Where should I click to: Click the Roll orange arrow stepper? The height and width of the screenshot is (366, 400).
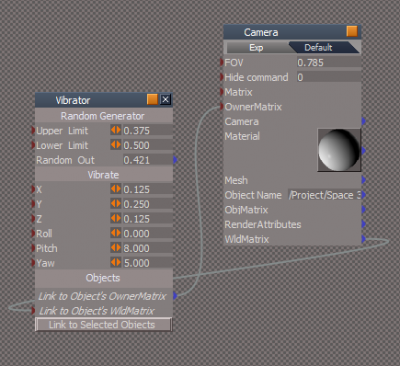click(116, 233)
